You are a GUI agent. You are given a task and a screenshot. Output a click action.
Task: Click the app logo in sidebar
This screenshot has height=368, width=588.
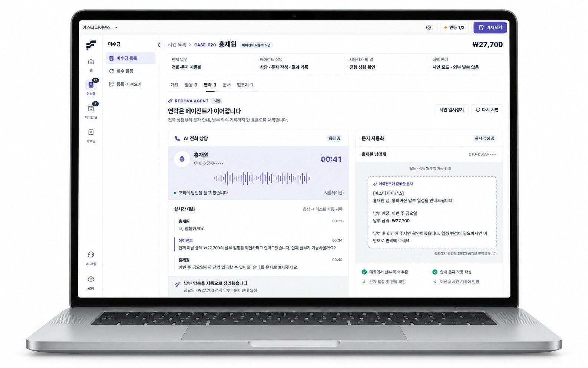coord(91,45)
